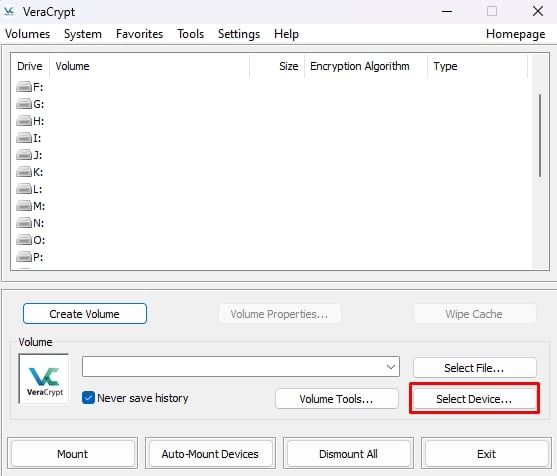Select the P: drive icon
This screenshot has width=557, height=476.
[x=24, y=256]
